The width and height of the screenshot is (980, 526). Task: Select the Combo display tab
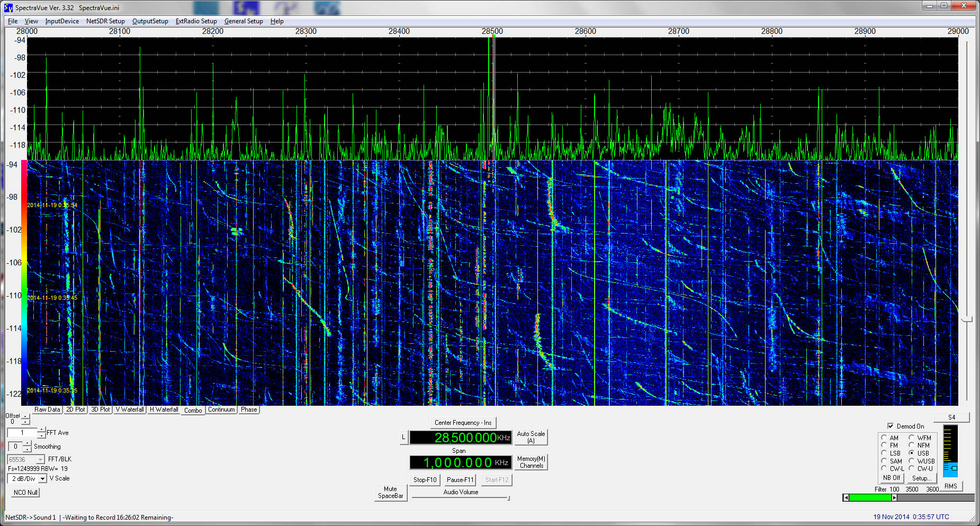[193, 411]
